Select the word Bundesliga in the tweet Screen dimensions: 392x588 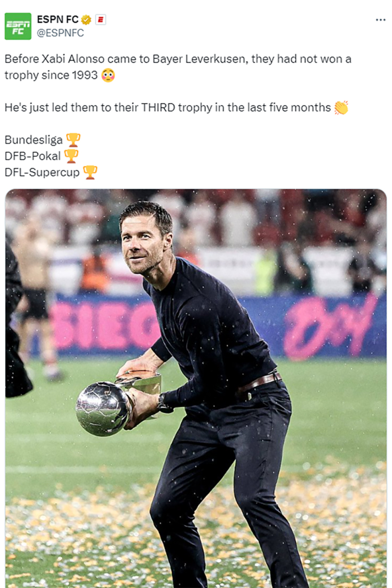(34, 140)
